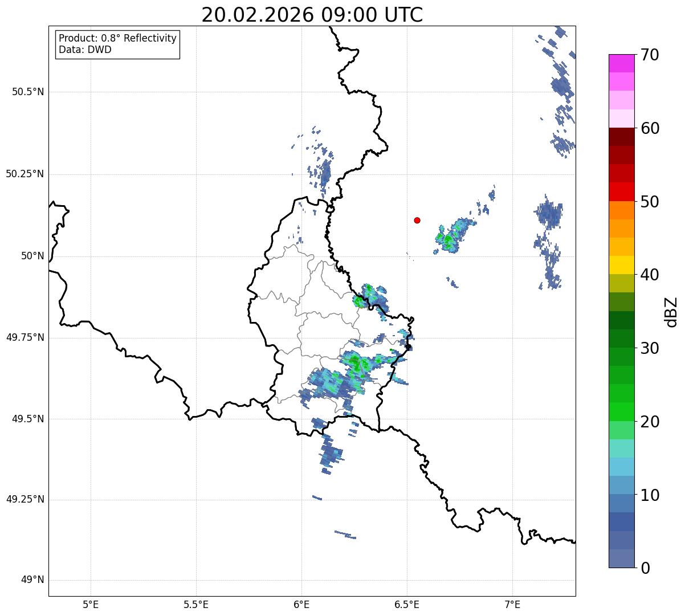Click the red station marker on the map
This screenshot has height=616, width=685.
click(x=417, y=221)
